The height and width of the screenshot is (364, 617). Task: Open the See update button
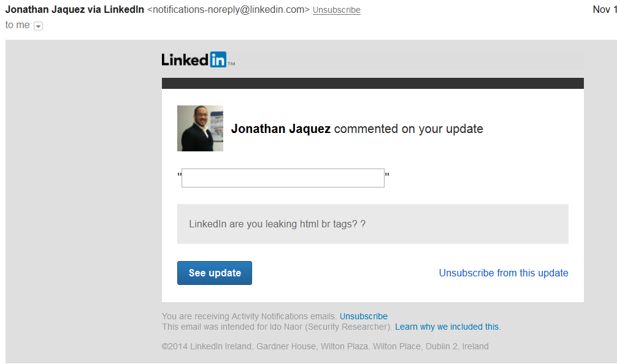(x=215, y=273)
